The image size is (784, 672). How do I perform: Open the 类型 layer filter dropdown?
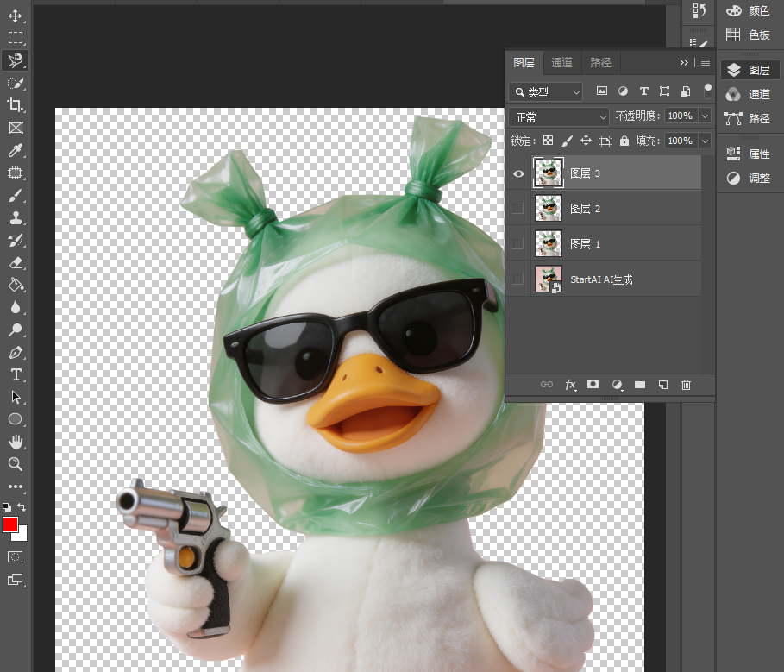545,92
